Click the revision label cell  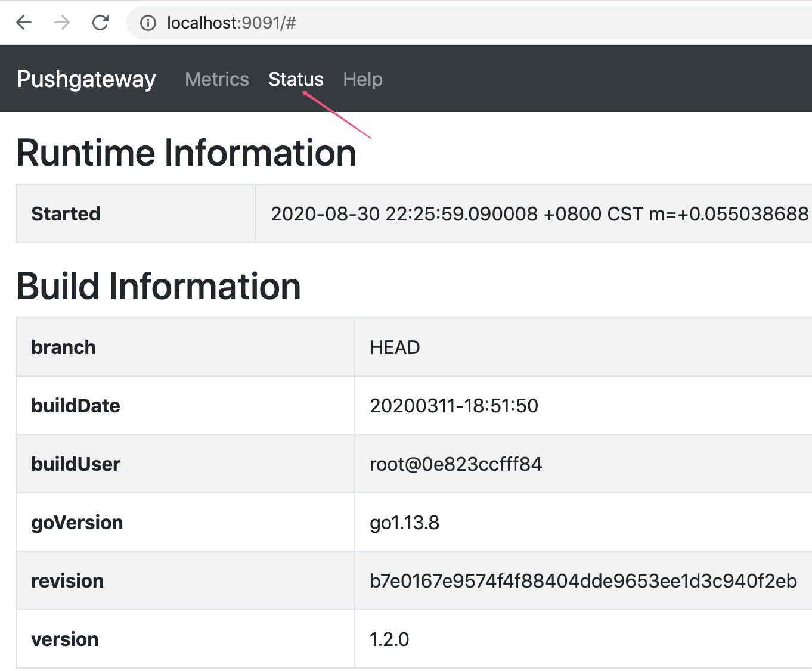(x=185, y=580)
